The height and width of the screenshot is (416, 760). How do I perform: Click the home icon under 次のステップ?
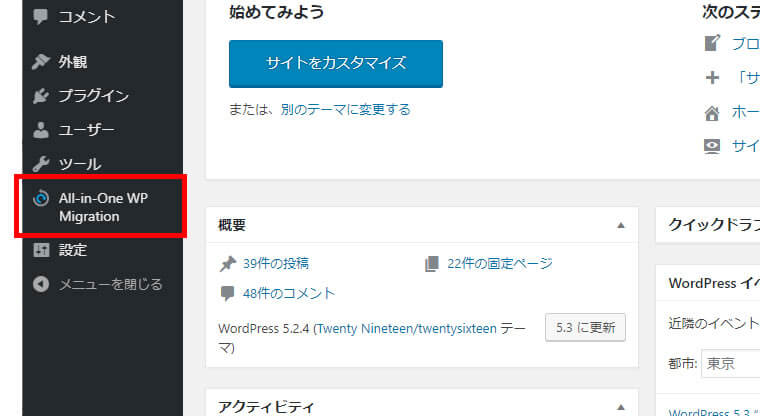click(712, 113)
